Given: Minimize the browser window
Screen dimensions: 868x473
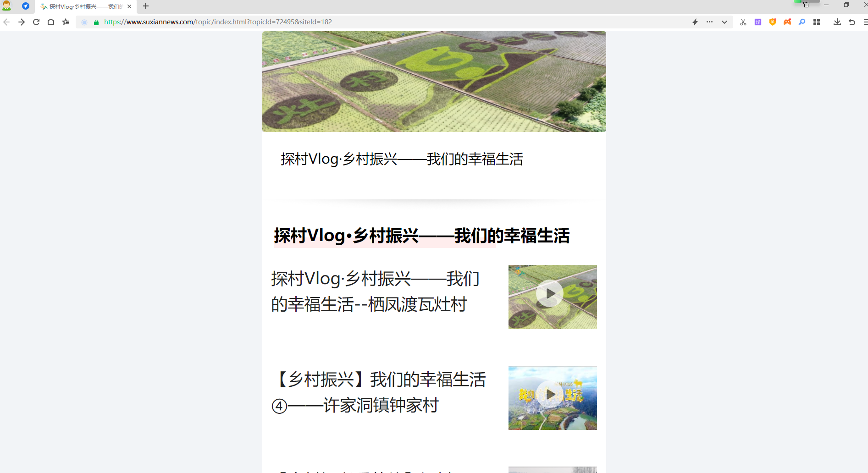Looking at the screenshot, I should pyautogui.click(x=826, y=5).
